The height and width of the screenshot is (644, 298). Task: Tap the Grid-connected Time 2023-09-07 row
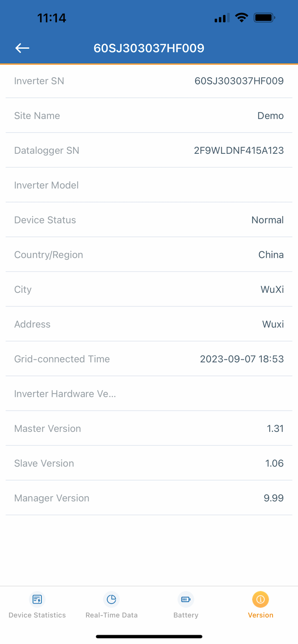(149, 359)
